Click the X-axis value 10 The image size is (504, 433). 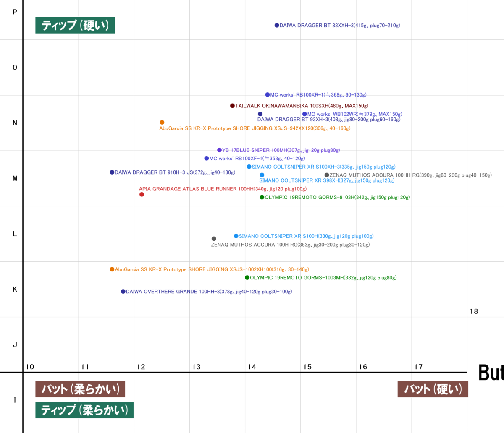pyautogui.click(x=30, y=367)
